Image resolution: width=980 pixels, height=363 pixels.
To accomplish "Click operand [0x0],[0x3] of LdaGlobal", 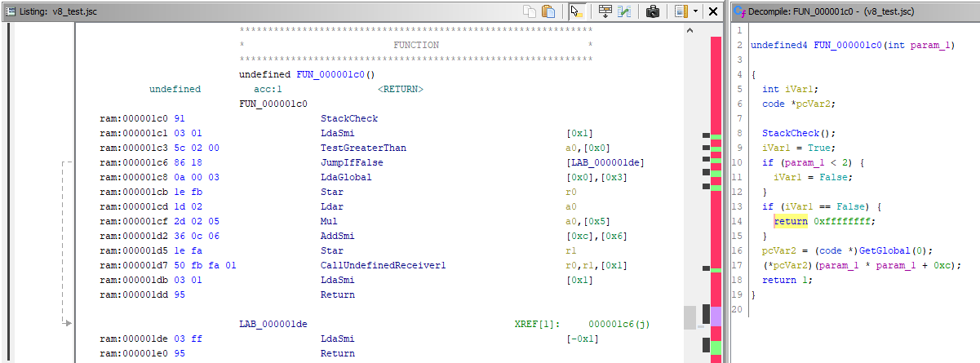I will (596, 177).
